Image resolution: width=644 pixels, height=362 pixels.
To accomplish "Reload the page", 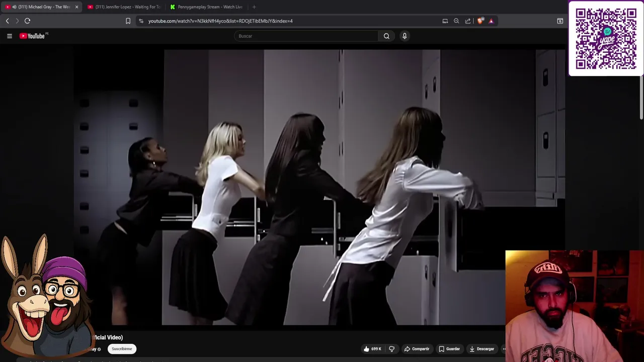I will coord(28,21).
